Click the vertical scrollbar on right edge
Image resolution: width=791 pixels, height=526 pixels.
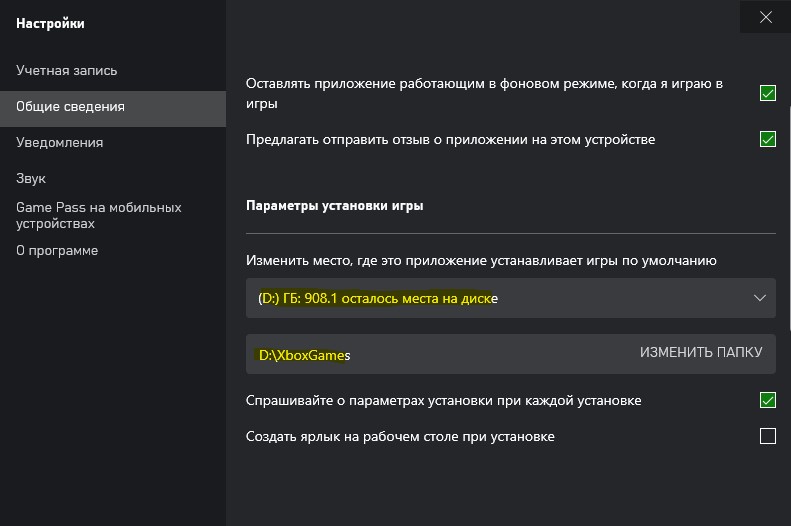click(788, 218)
